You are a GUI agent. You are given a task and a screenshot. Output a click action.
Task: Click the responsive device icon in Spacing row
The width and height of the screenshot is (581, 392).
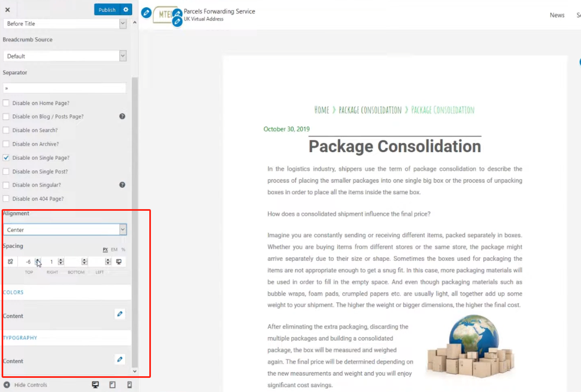click(119, 262)
